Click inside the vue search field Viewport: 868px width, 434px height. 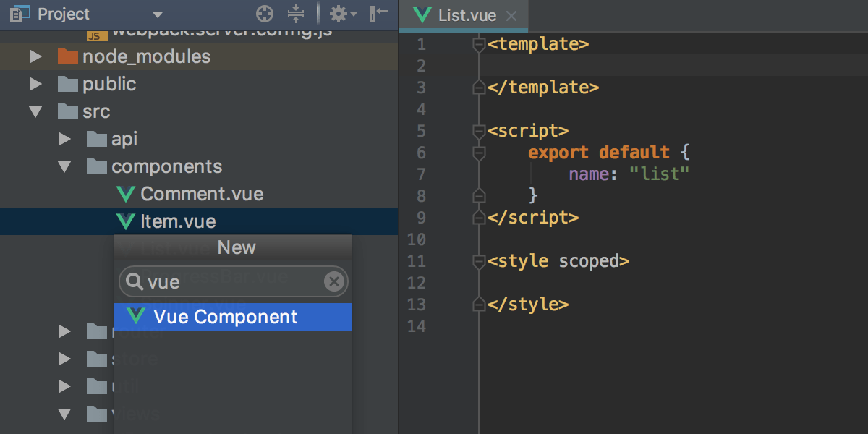(x=217, y=281)
